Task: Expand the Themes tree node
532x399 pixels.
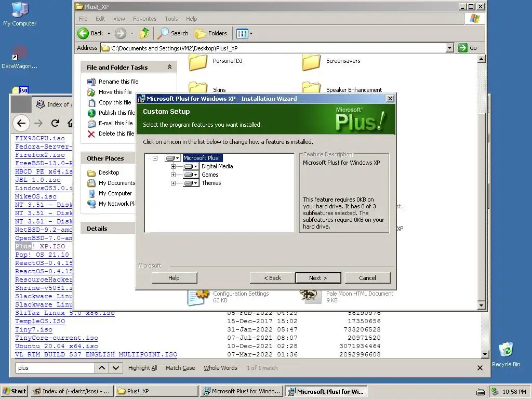Action: pos(173,183)
